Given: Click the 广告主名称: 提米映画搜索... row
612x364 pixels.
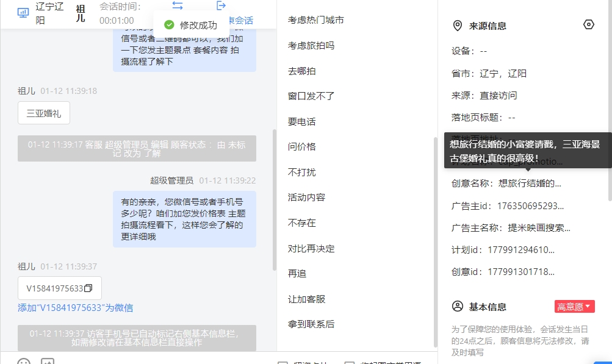Looking at the screenshot, I should click(511, 228).
